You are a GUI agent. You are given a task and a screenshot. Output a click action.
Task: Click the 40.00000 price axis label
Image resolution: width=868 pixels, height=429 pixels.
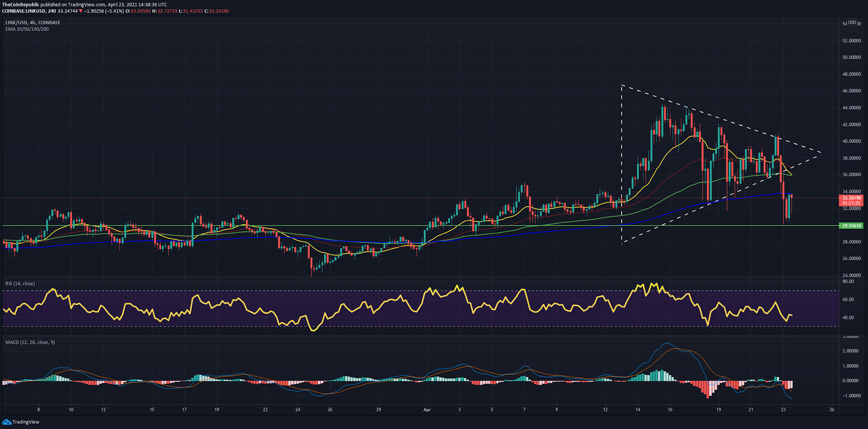[x=852, y=142]
